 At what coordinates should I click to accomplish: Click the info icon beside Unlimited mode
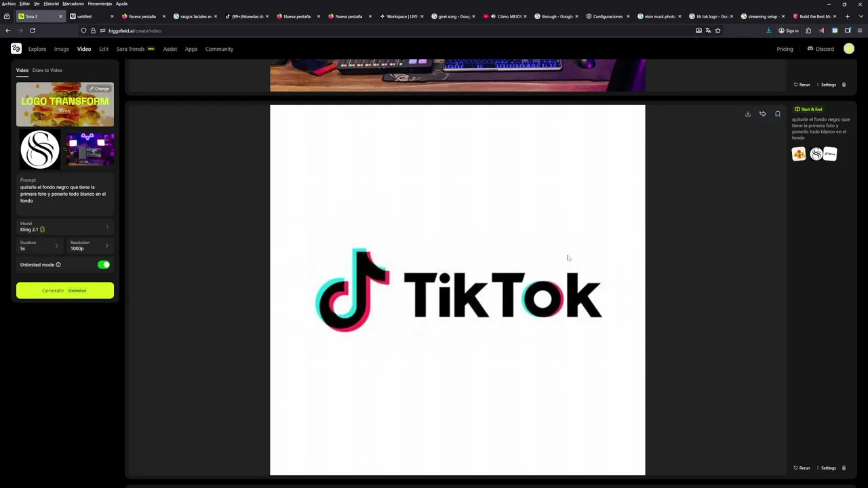[58, 265]
